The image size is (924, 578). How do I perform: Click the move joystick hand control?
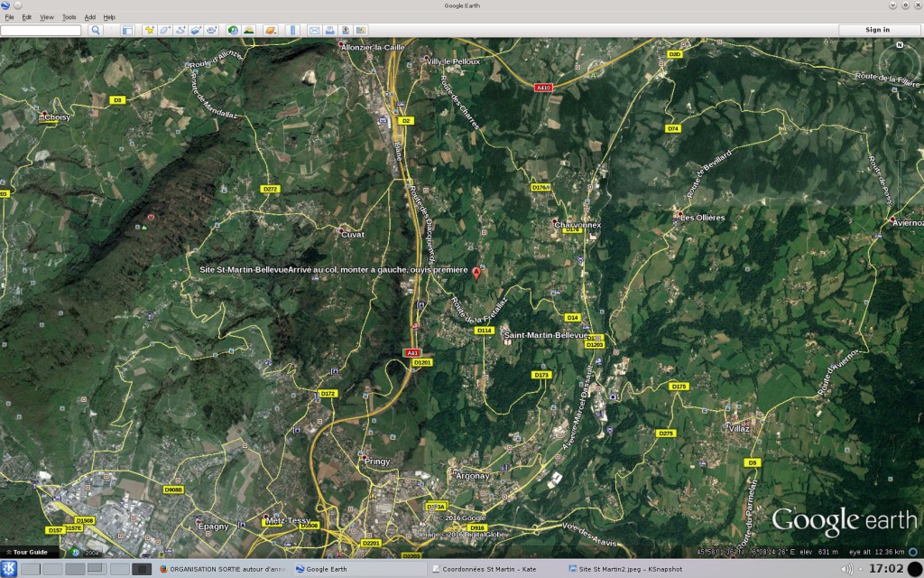click(900, 107)
